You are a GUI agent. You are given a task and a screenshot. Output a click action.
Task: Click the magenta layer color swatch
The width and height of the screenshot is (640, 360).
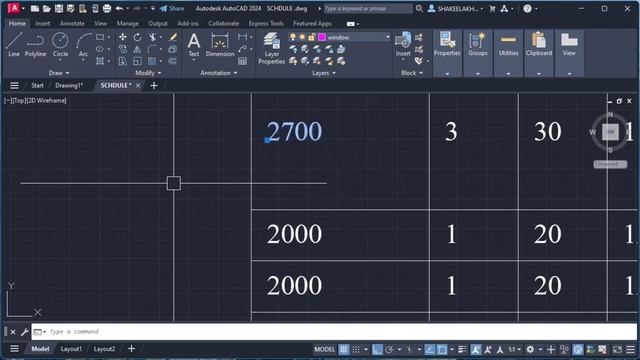click(322, 37)
